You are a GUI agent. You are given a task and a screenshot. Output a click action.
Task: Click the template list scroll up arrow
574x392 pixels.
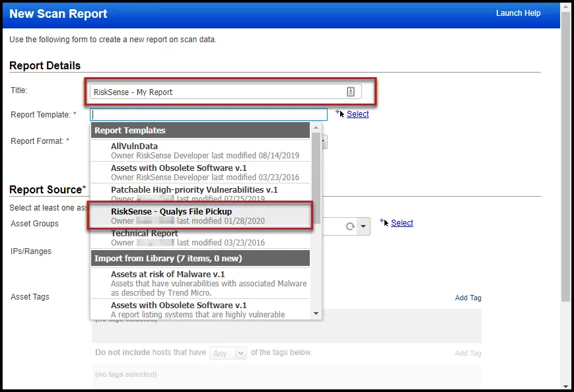click(x=316, y=127)
